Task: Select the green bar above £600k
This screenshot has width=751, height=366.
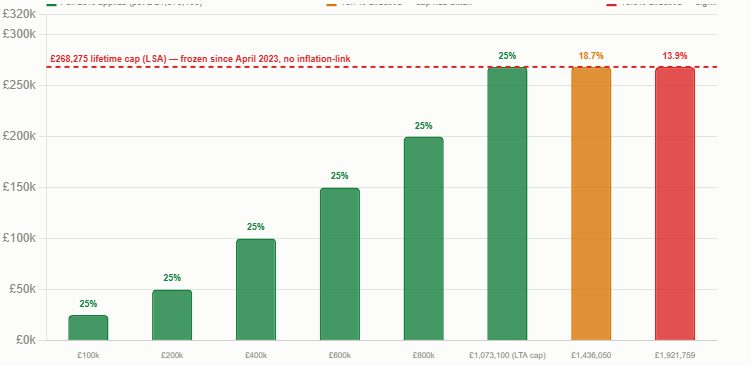Action: click(x=340, y=264)
